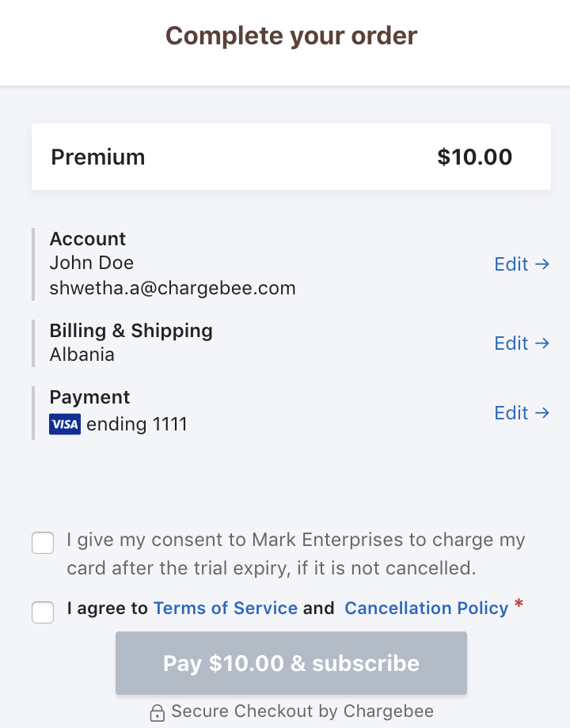Click the Albania country text
The image size is (570, 728).
(82, 355)
